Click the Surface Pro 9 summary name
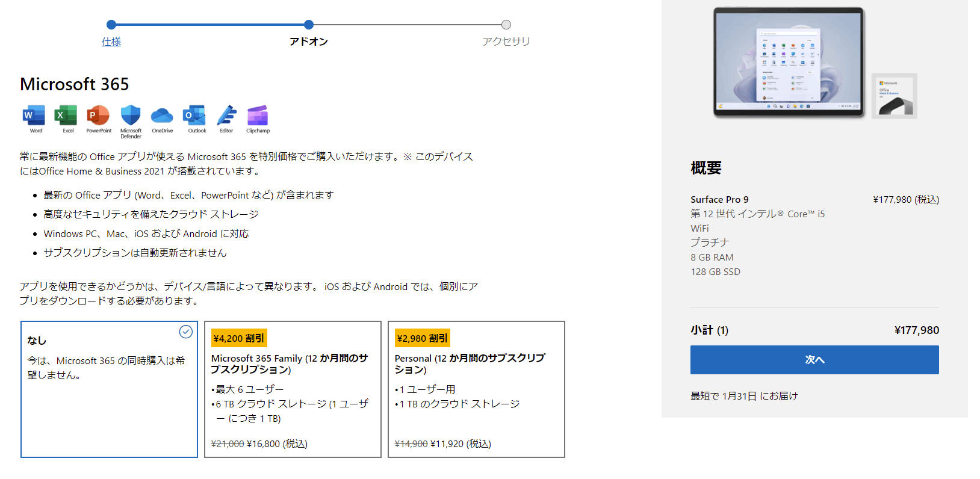Viewport: 980px width, 479px height. 719,199
